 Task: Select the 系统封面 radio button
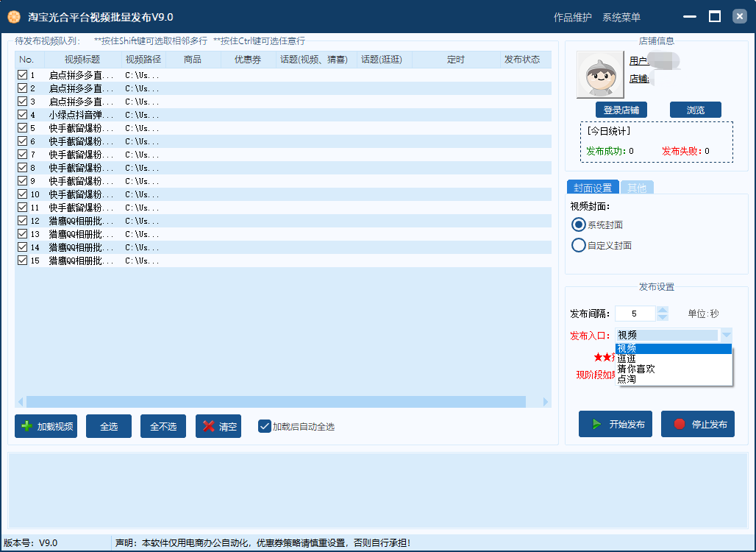pyautogui.click(x=578, y=225)
